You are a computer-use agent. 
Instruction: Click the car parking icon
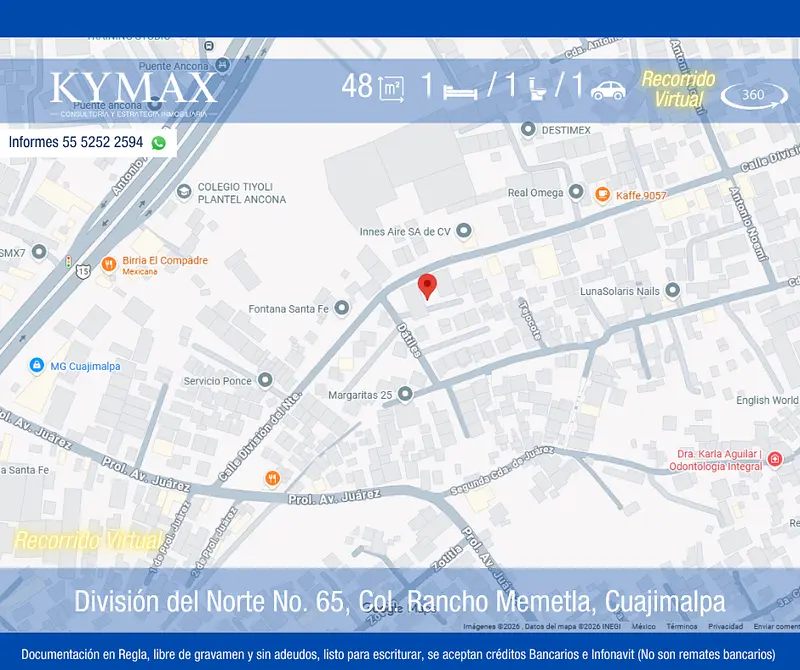pos(608,90)
